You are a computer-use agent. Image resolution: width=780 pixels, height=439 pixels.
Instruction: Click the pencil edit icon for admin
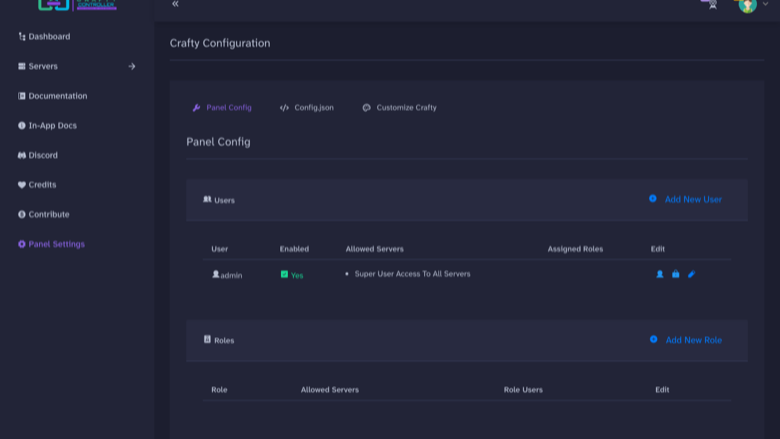(691, 274)
